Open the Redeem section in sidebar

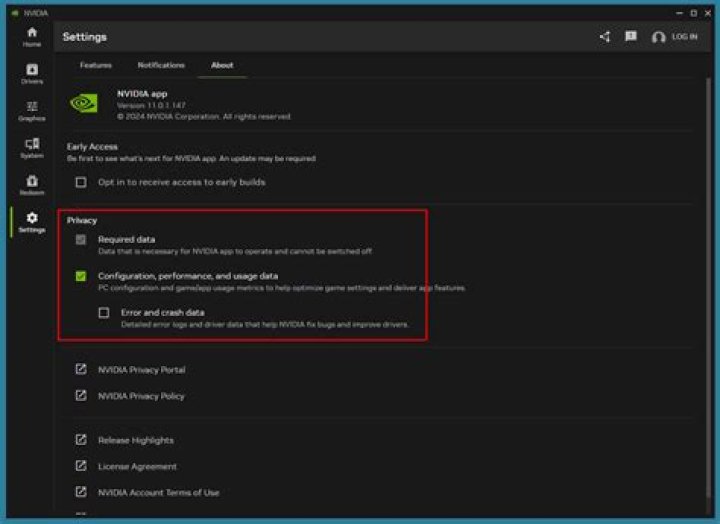pyautogui.click(x=32, y=186)
